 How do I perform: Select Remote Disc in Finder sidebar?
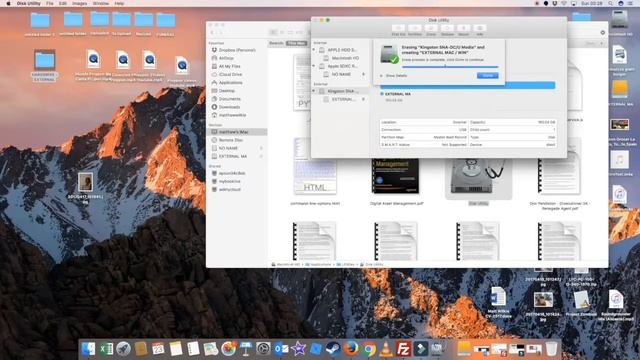click(227, 140)
